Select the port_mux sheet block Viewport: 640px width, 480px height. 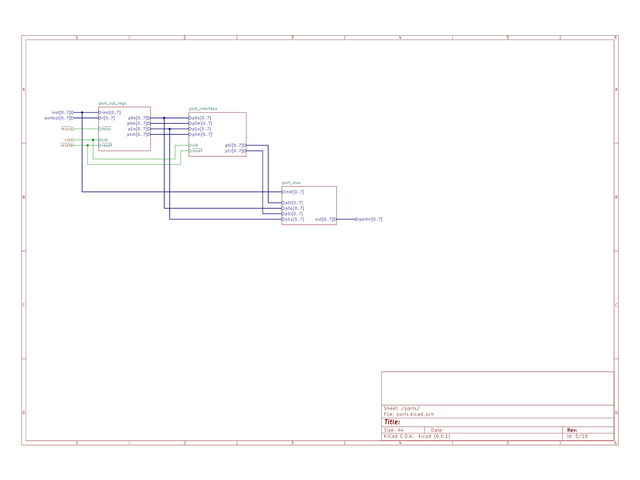click(x=309, y=205)
